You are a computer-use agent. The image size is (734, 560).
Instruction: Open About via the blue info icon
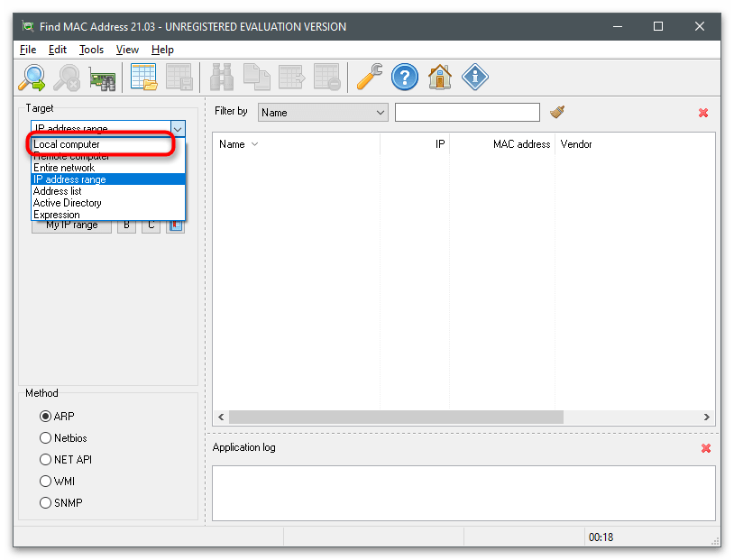pos(475,77)
